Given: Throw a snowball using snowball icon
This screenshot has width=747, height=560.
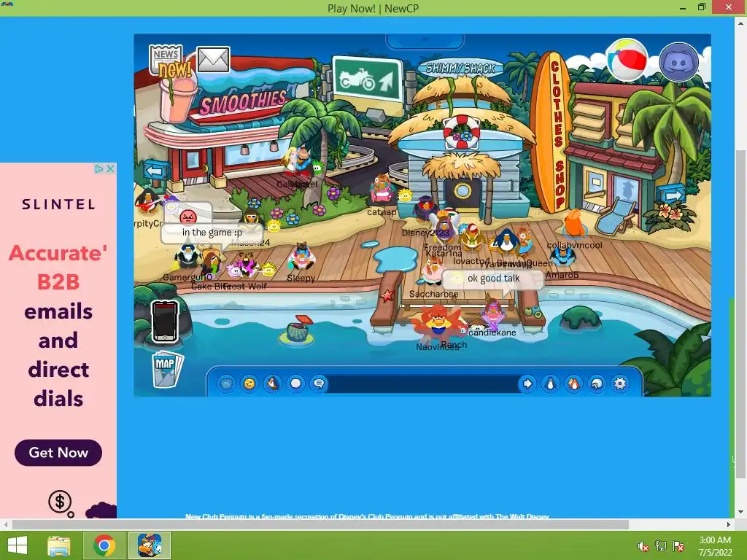Looking at the screenshot, I should (296, 384).
